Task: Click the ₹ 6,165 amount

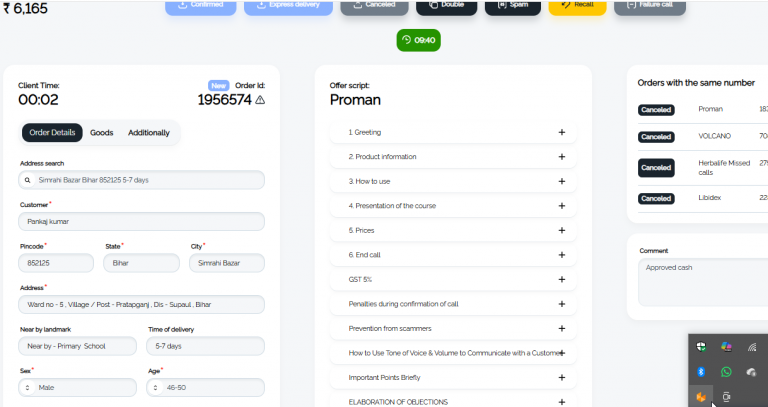Action: [25, 8]
